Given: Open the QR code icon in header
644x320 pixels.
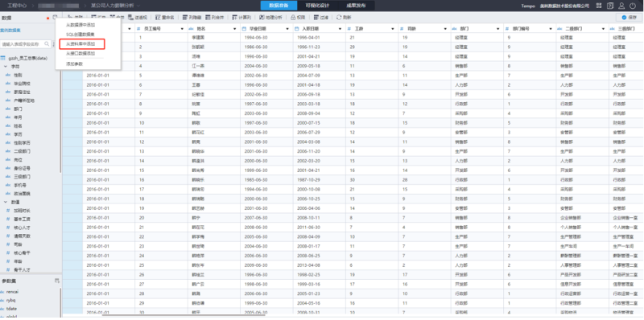Looking at the screenshot, I should click(600, 6).
